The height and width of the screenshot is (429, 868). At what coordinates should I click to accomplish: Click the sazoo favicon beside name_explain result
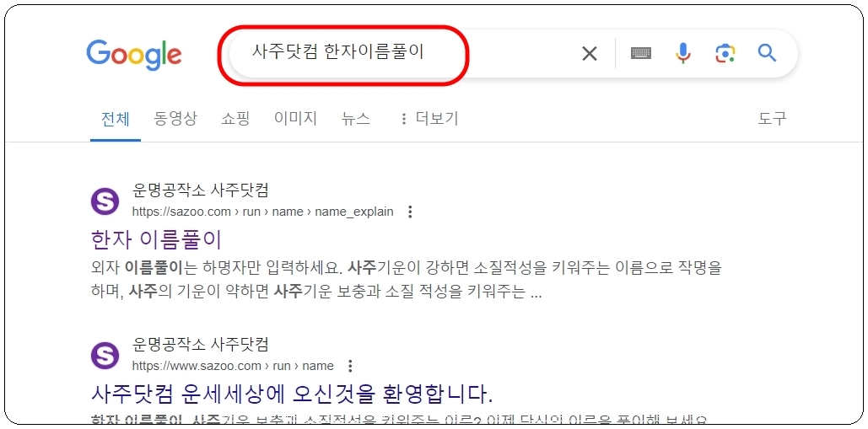point(105,201)
